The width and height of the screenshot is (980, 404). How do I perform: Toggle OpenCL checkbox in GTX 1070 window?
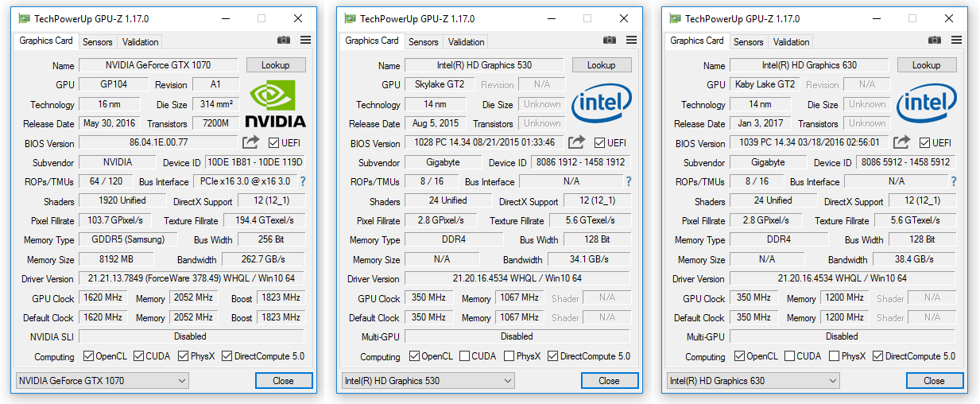point(88,356)
